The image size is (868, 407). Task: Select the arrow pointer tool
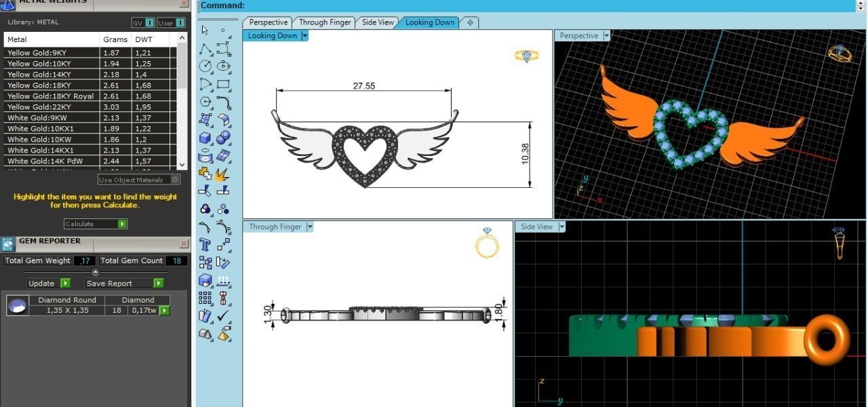[205, 30]
